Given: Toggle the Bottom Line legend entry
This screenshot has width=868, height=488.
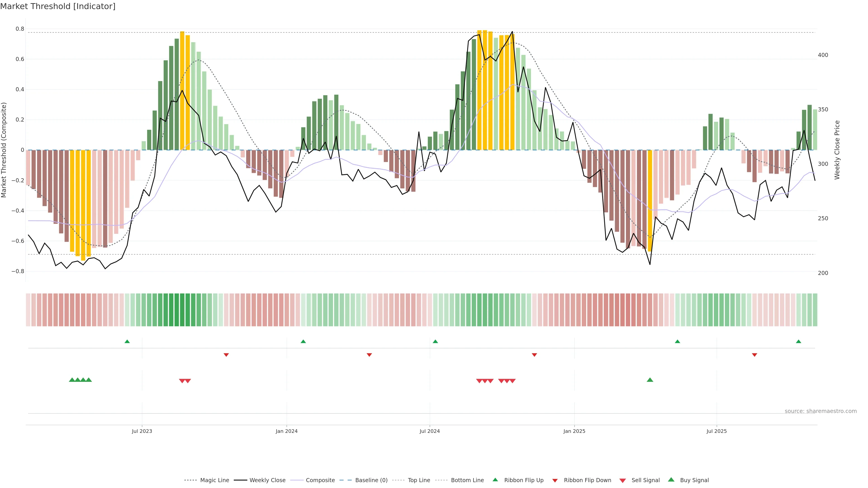Looking at the screenshot, I should (x=467, y=480).
